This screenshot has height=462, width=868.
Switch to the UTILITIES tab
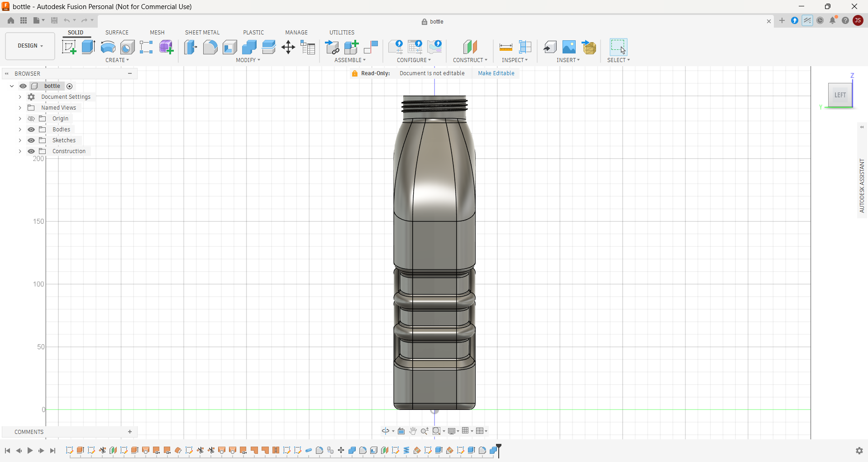pos(342,33)
